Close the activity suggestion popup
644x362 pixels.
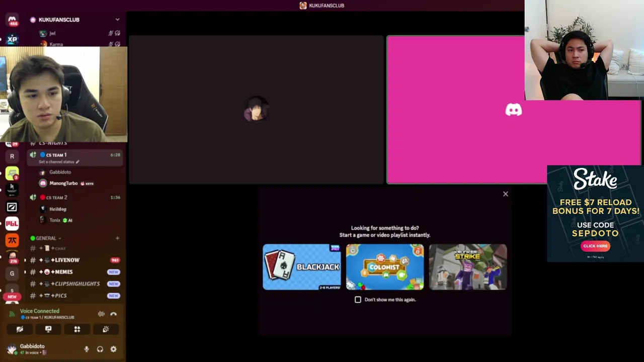(506, 194)
